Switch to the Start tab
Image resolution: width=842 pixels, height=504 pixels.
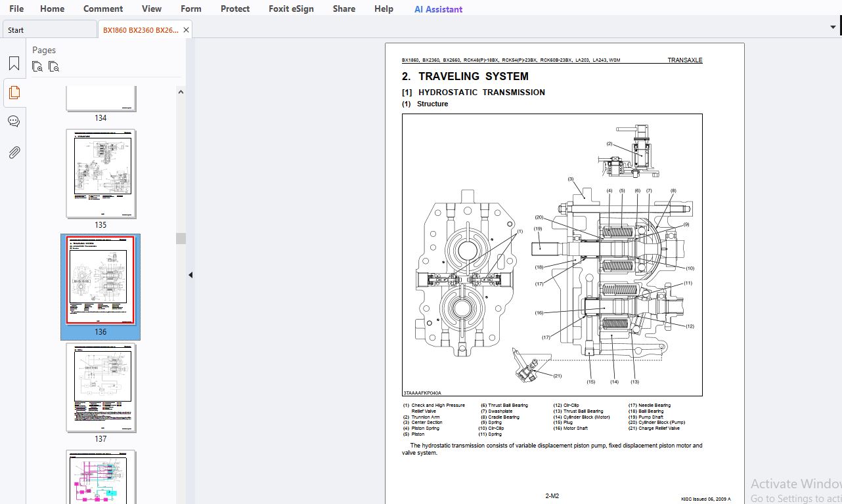(x=49, y=30)
